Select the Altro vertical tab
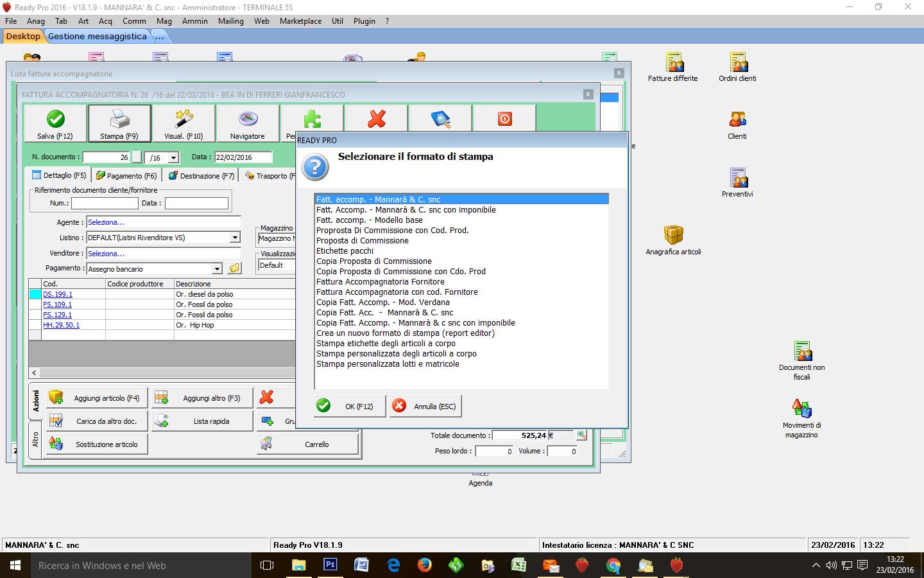Viewport: 924px width, 578px height. click(35, 439)
